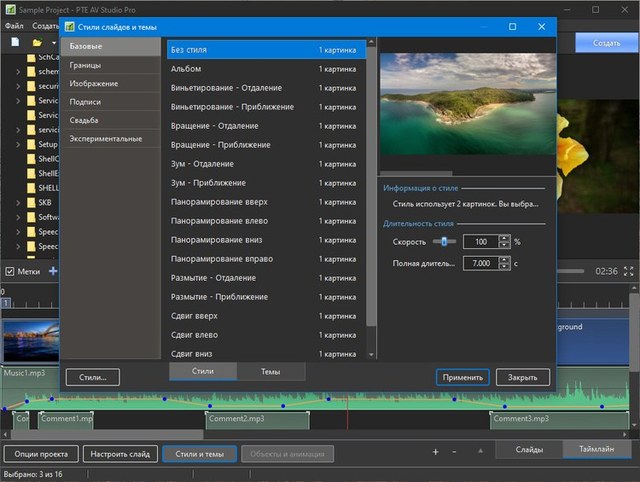
Task: Open the Файл menu
Action: click(x=14, y=25)
